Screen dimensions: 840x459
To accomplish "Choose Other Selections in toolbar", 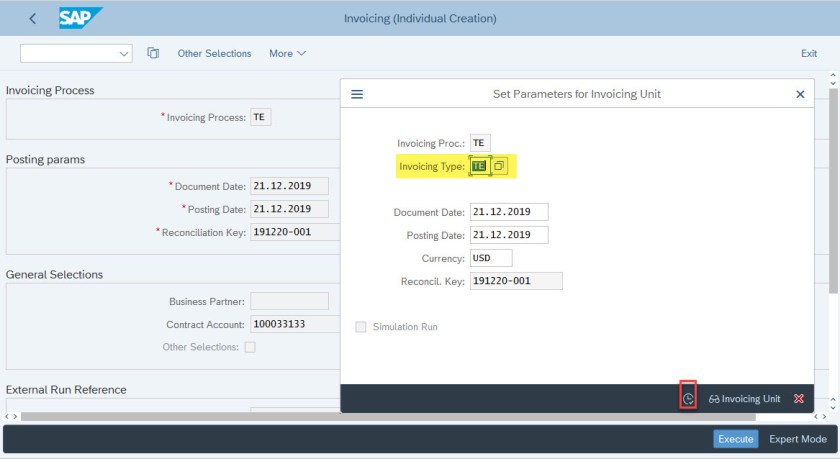I will (214, 54).
